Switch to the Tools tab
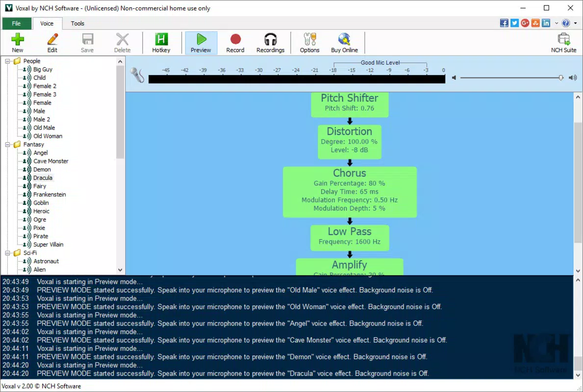The image size is (583, 392). 77,24
